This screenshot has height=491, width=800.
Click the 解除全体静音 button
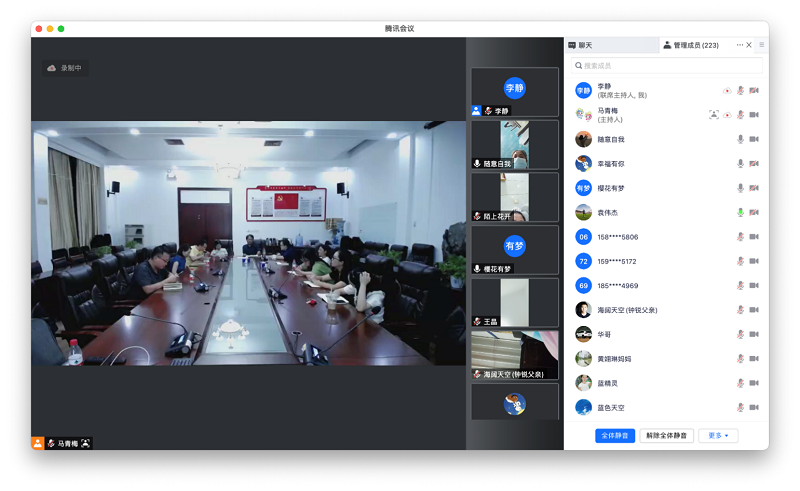pyautogui.click(x=666, y=436)
